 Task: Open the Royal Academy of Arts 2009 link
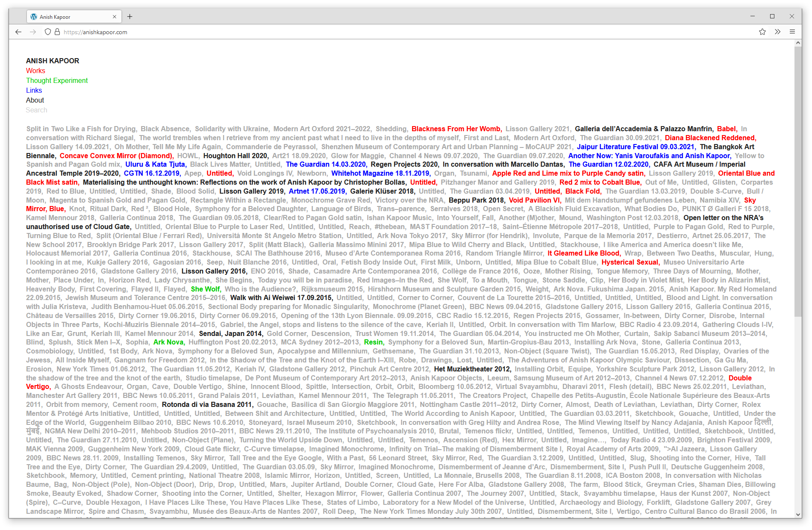click(x=613, y=449)
